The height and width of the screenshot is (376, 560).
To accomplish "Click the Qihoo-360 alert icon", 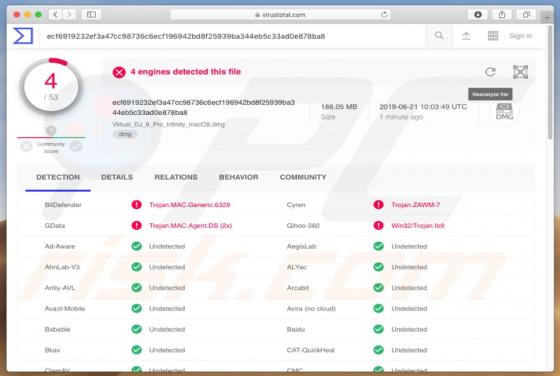I will pos(379,225).
